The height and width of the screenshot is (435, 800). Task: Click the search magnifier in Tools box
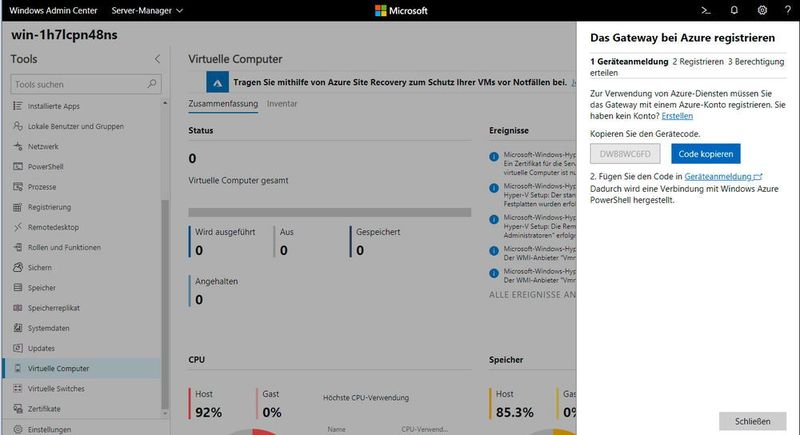pos(152,84)
